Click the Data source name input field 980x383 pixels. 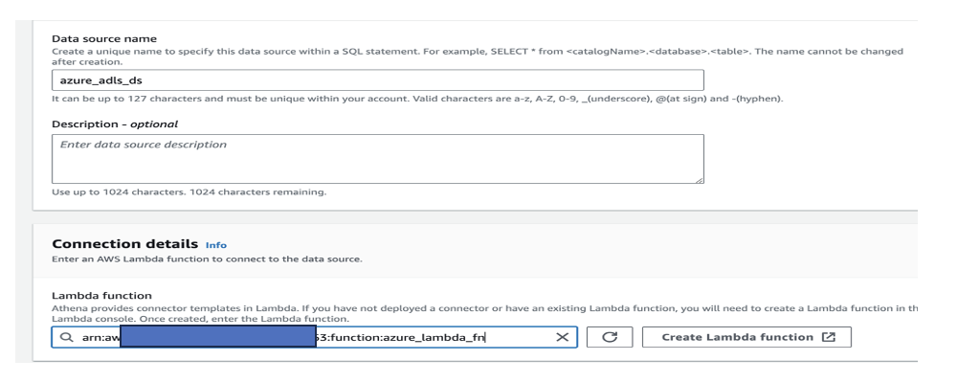377,80
